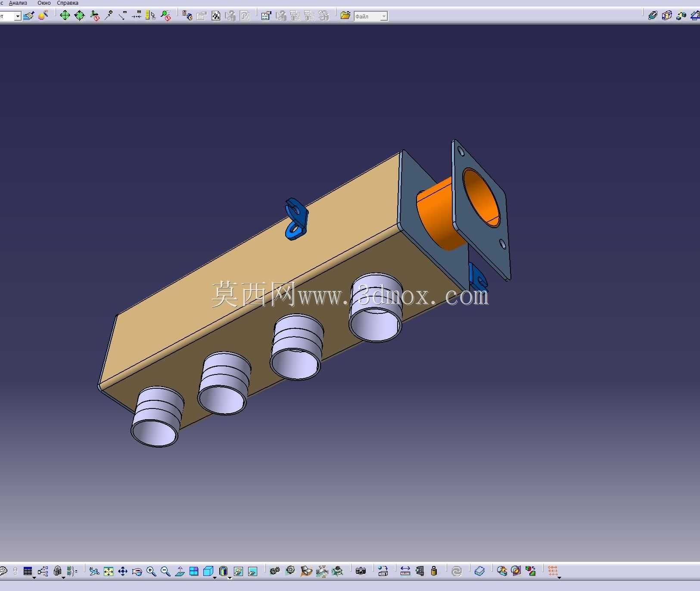Toggle the Swap visible space icon
The height and width of the screenshot is (591, 700).
coord(252,571)
